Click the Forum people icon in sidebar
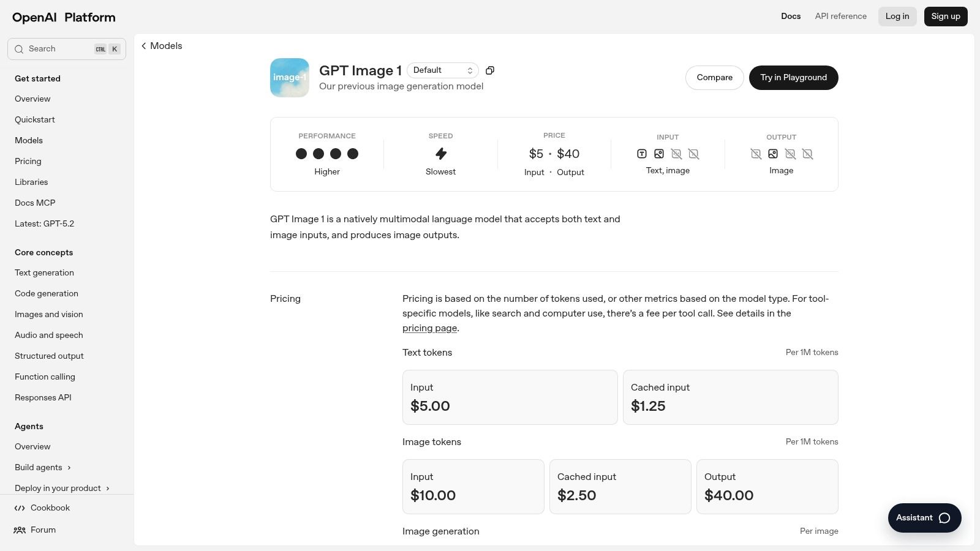Viewport: 980px width, 551px height. pyautogui.click(x=20, y=530)
